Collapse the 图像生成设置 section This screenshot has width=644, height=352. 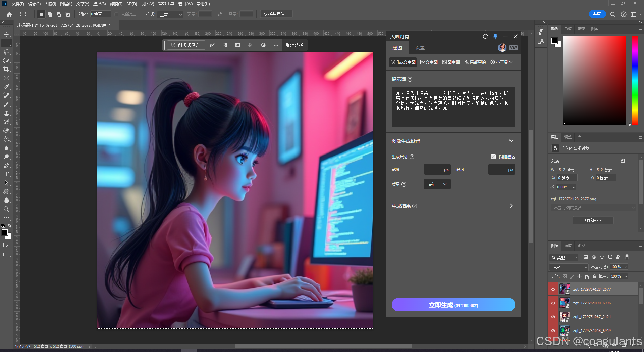point(511,141)
